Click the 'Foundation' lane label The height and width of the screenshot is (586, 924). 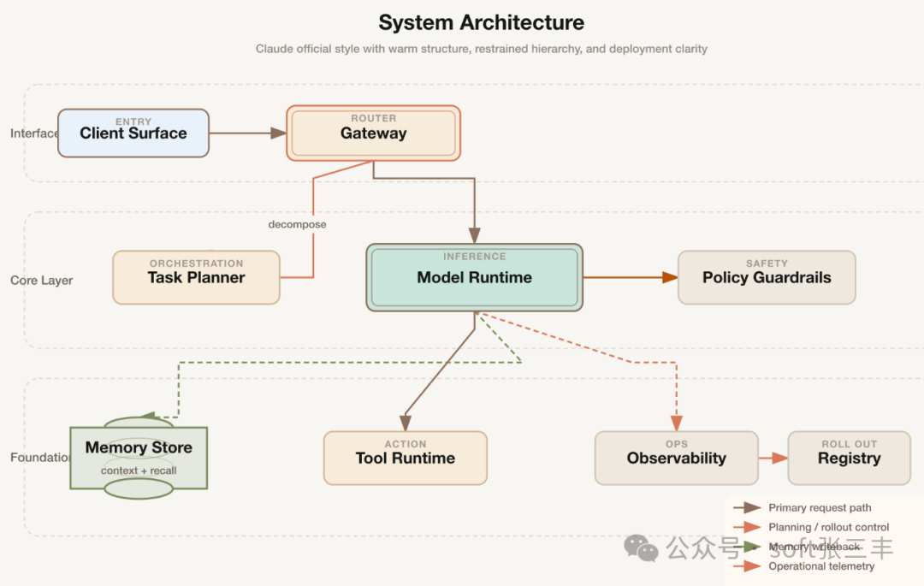pyautogui.click(x=39, y=458)
